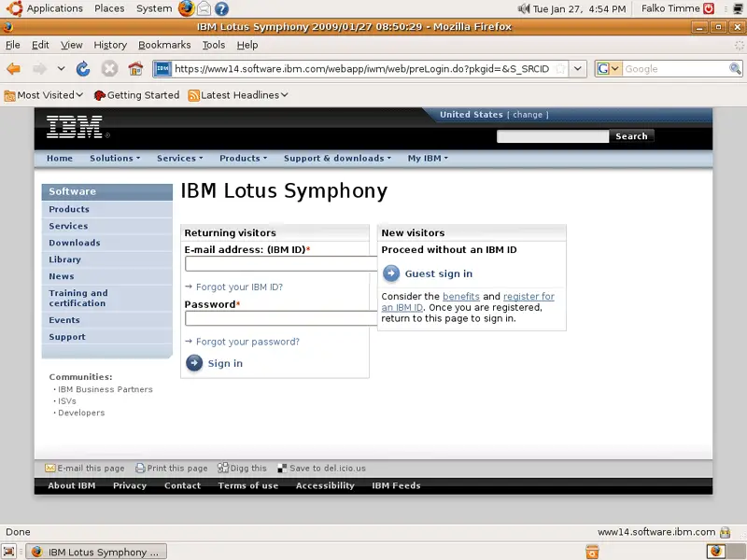Open the Getting Started bookmark
Image resolution: width=747 pixels, height=560 pixels.
(136, 95)
